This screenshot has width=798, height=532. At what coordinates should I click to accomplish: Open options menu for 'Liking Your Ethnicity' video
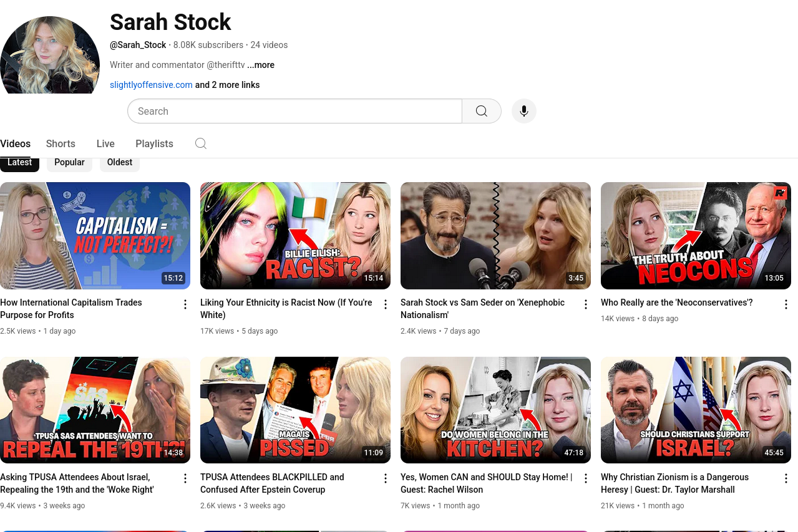click(x=386, y=304)
